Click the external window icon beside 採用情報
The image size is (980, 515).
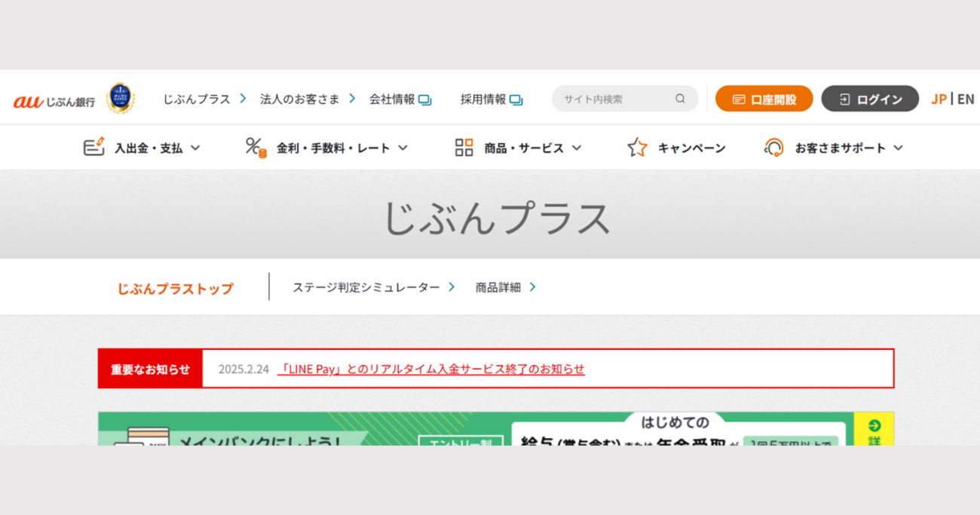[x=516, y=100]
